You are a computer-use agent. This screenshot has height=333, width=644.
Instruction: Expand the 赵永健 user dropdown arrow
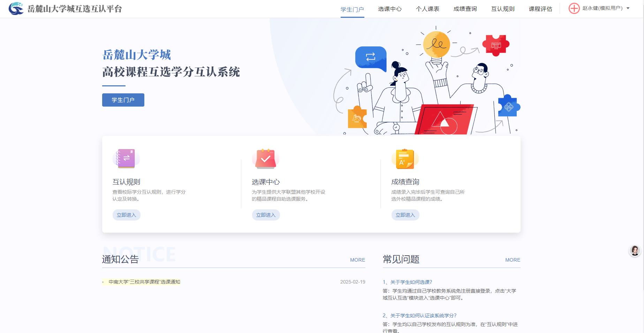(x=628, y=8)
